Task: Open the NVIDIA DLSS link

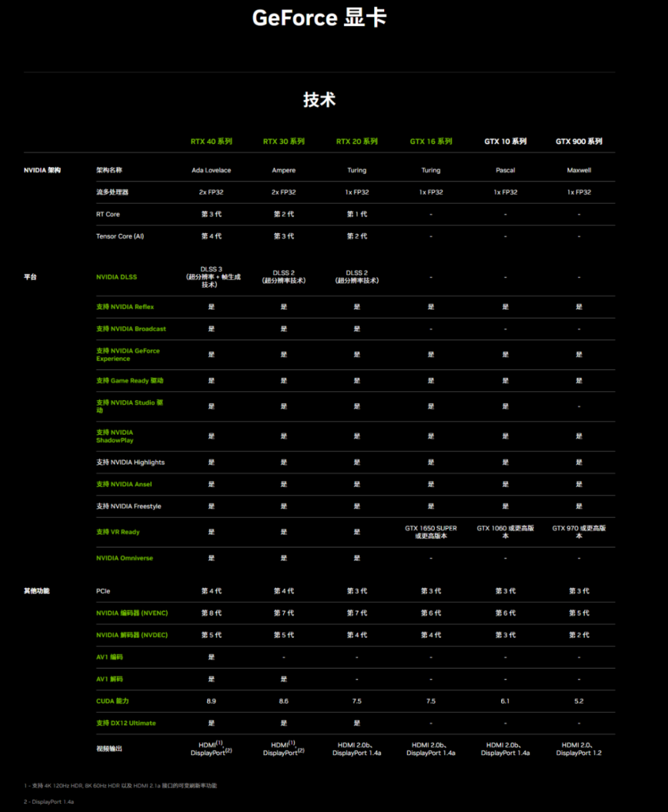Action: 116,277
